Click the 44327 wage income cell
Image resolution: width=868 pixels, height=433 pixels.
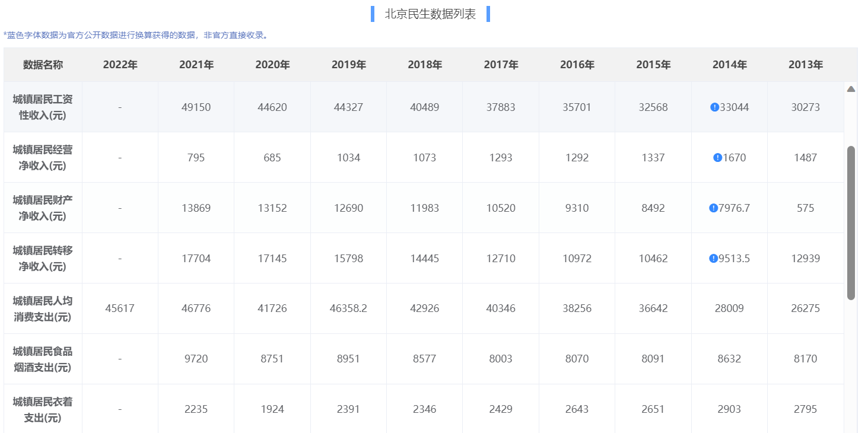pyautogui.click(x=349, y=107)
